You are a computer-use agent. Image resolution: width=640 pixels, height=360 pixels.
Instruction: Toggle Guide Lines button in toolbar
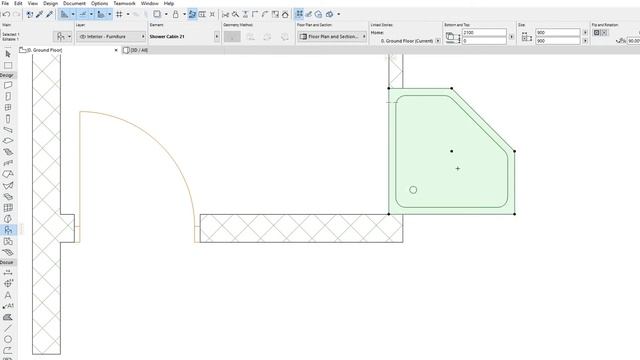(64, 14)
